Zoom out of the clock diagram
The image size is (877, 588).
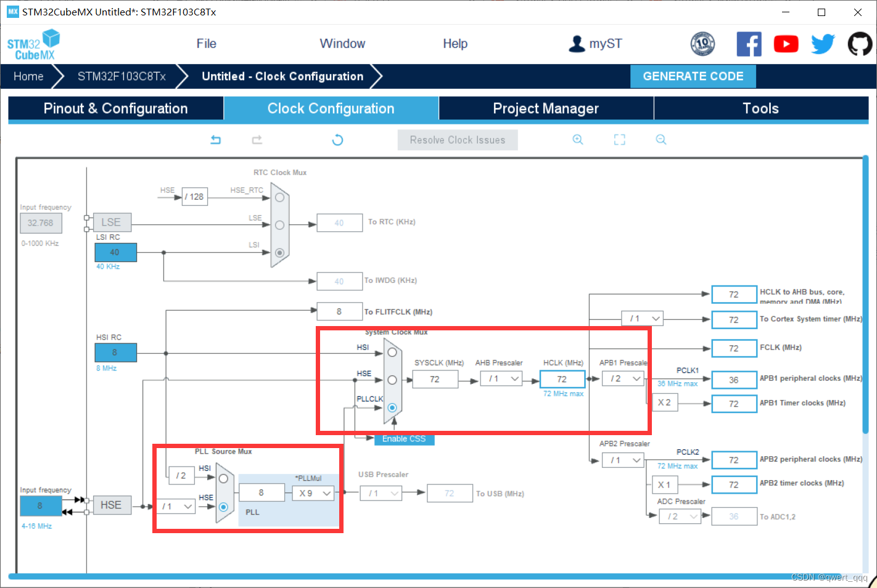[661, 139]
